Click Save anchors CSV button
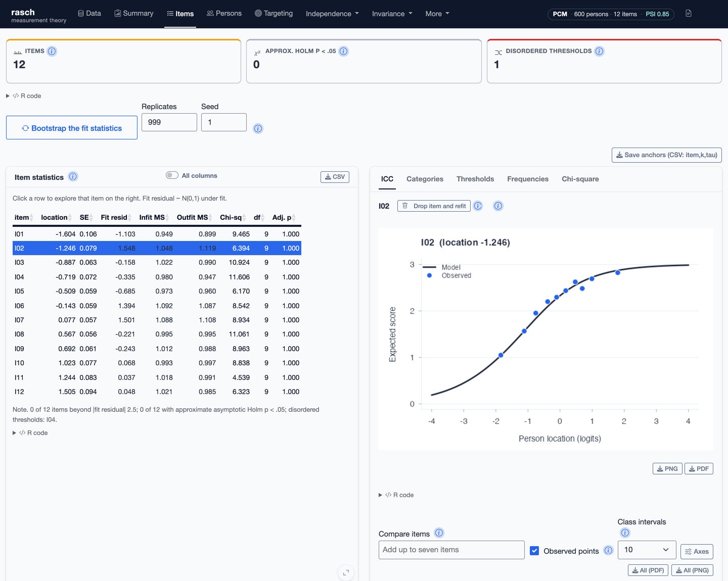Image resolution: width=728 pixels, height=581 pixels. 667,155
